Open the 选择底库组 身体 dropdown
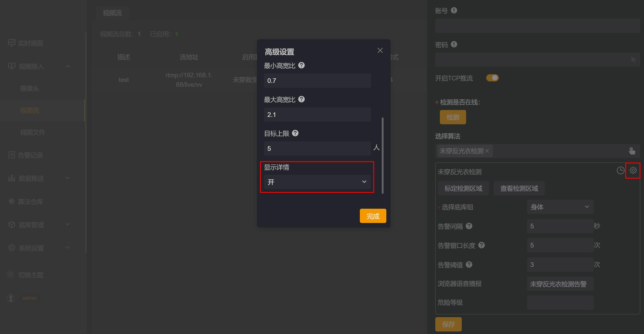The width and height of the screenshot is (644, 334). coord(560,207)
